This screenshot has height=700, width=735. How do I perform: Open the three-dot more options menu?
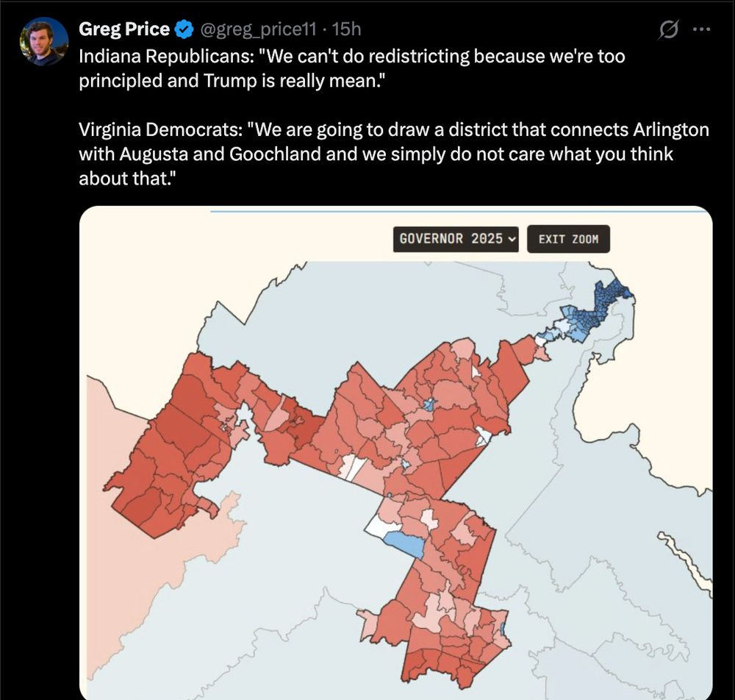click(x=702, y=30)
